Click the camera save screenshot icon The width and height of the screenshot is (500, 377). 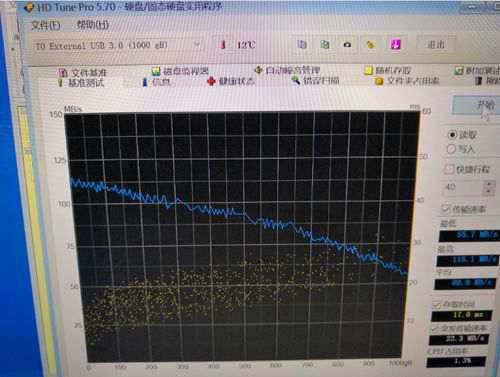[347, 44]
